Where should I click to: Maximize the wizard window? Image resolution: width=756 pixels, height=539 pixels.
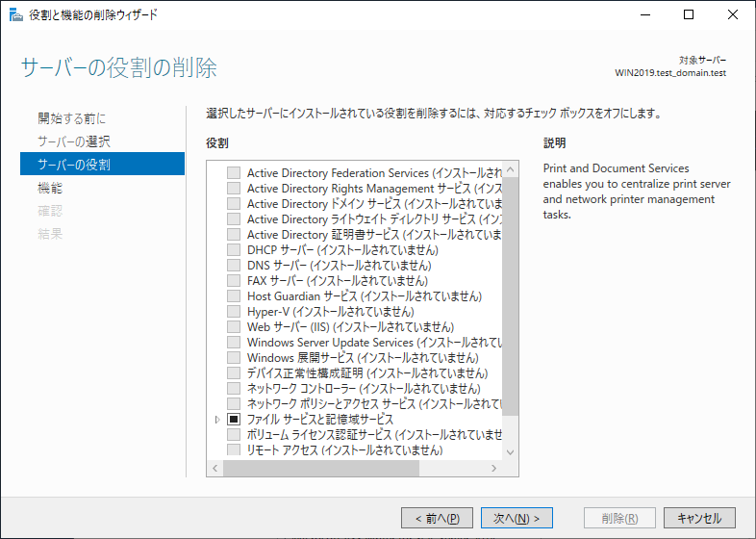point(689,14)
